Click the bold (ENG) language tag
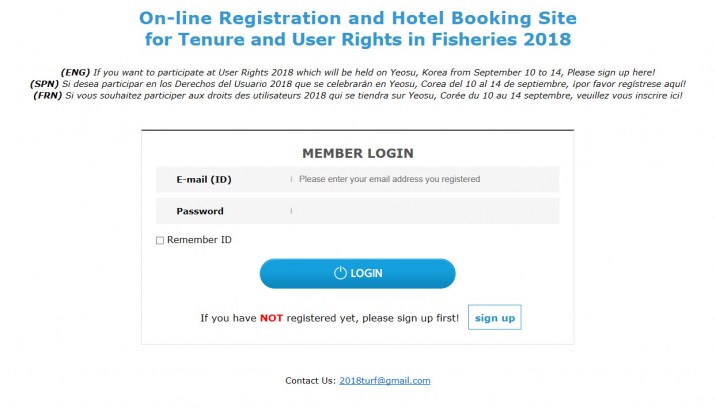 (x=75, y=73)
